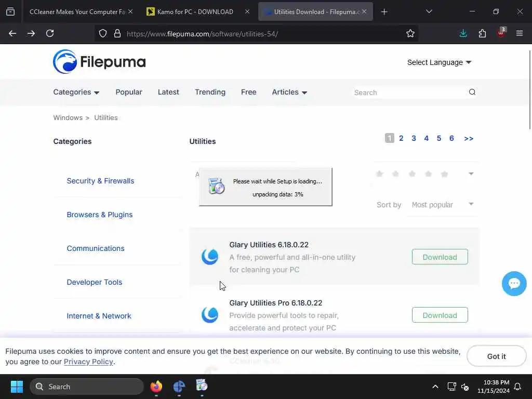List all tabs with the chevron
Viewport: 532px width, 399px height.
(x=429, y=12)
